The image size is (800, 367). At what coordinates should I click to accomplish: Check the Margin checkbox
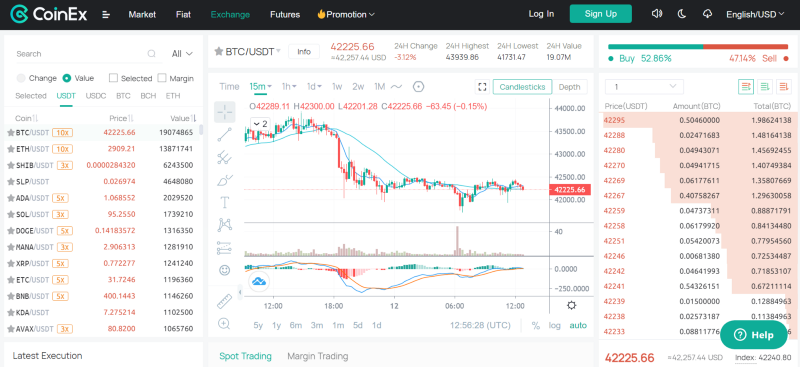[162, 78]
